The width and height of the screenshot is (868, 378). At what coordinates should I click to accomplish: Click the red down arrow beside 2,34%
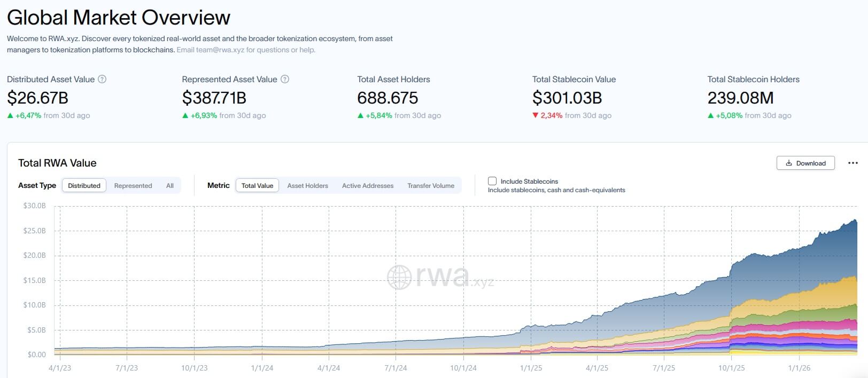535,115
